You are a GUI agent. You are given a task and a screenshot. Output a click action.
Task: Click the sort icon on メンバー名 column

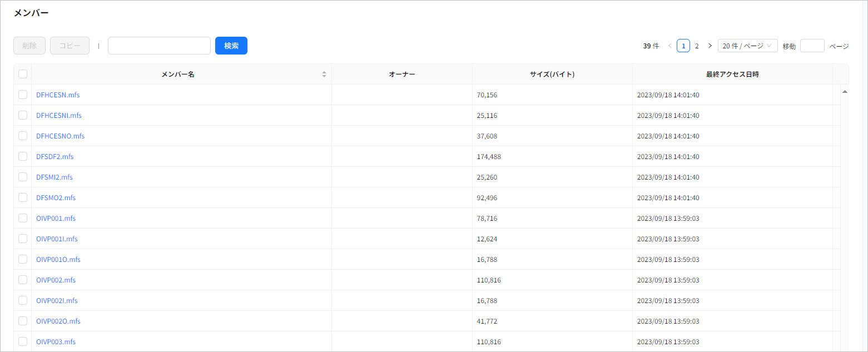click(x=324, y=73)
